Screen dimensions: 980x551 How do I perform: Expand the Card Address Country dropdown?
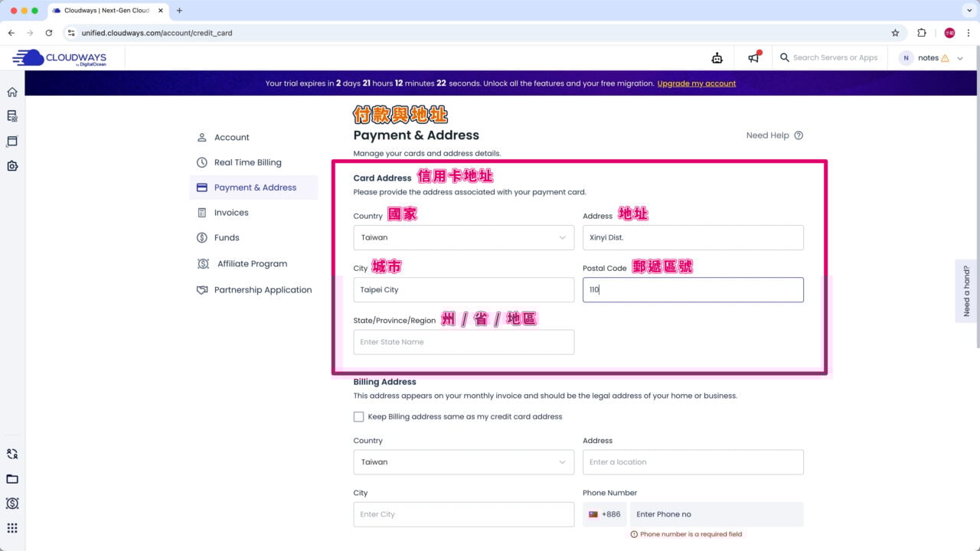(463, 237)
